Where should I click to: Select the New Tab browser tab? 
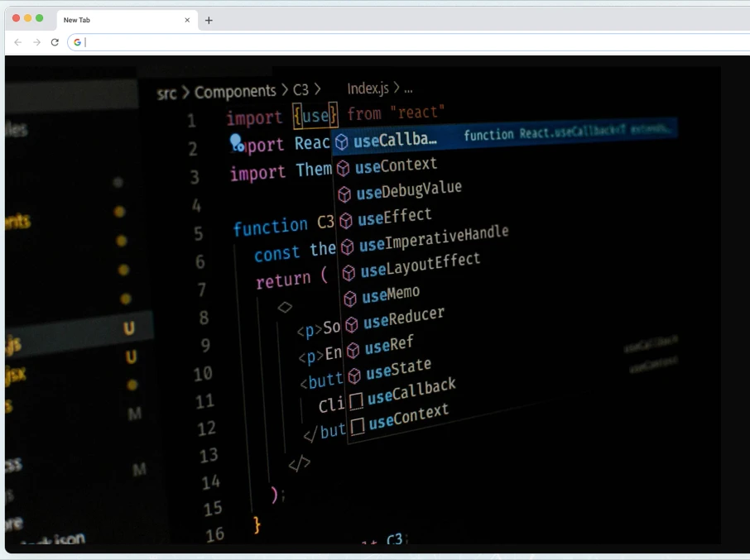pyautogui.click(x=127, y=20)
